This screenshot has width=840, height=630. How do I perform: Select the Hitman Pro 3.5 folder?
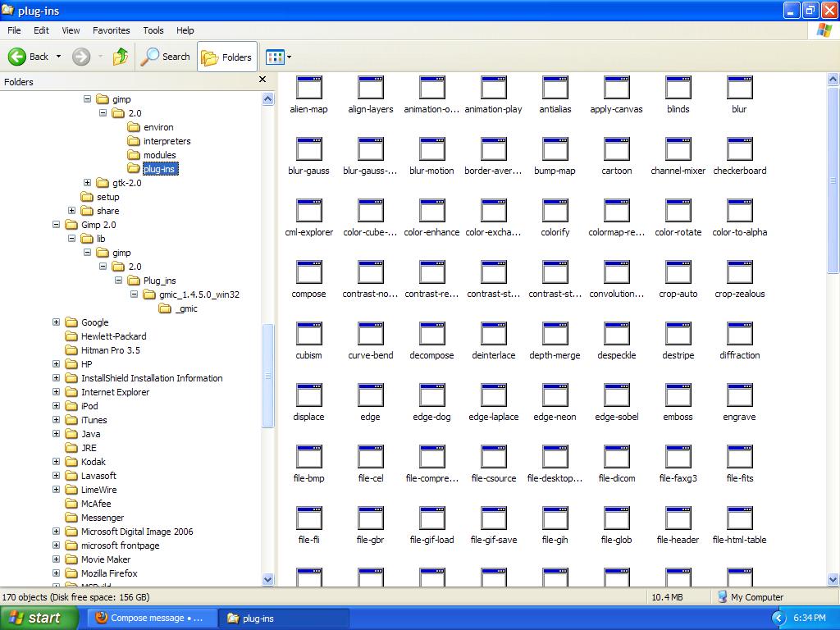(103, 349)
